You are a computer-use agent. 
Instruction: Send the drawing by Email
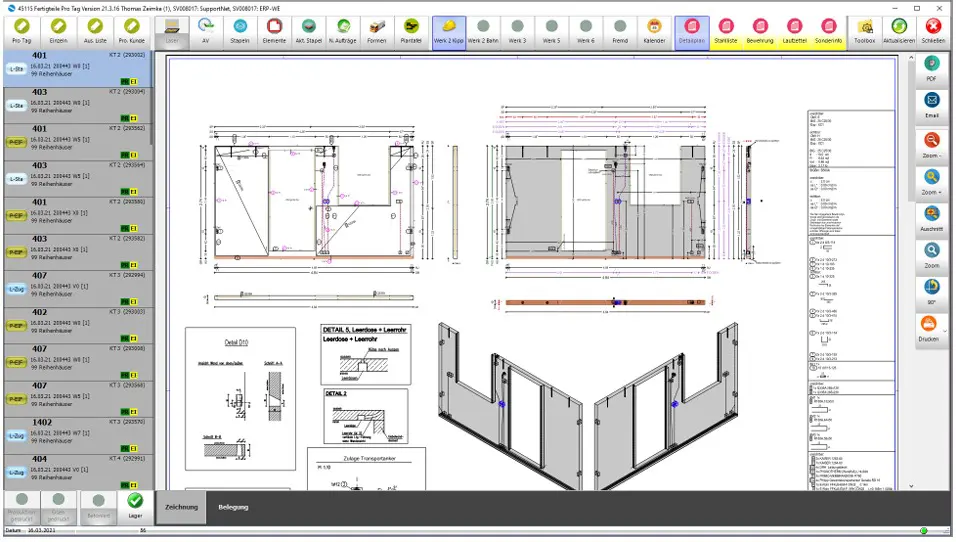932,105
